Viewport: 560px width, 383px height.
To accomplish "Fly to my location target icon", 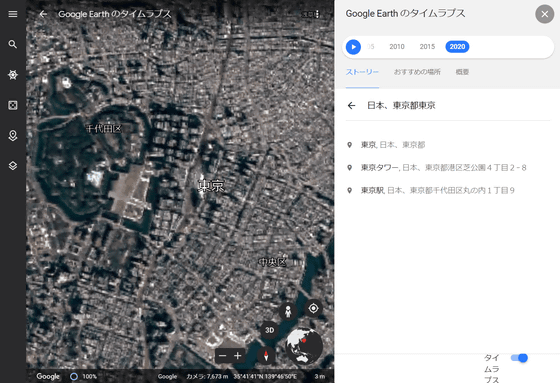I will tap(313, 308).
